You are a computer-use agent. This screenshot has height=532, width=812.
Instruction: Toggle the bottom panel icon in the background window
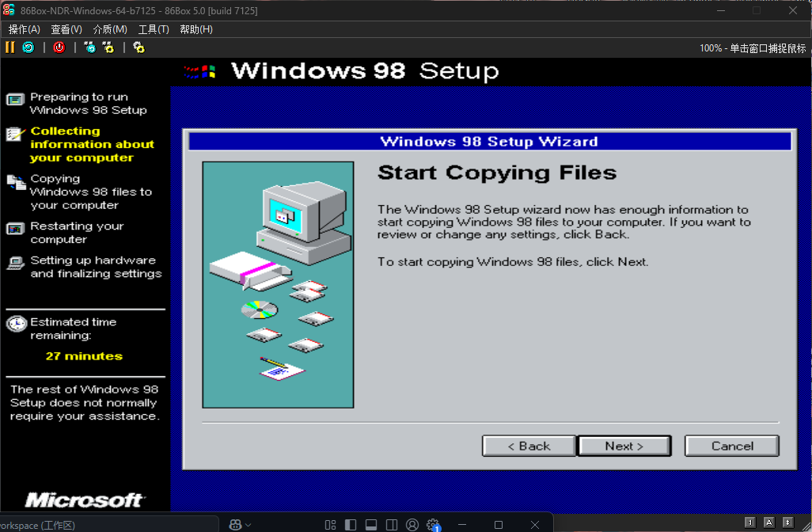[371, 525]
